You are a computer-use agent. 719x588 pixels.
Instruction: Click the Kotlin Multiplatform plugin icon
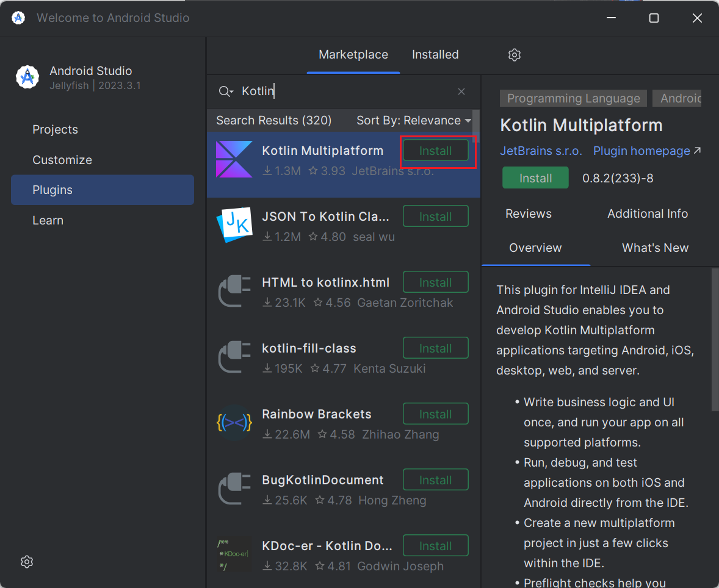click(x=234, y=159)
